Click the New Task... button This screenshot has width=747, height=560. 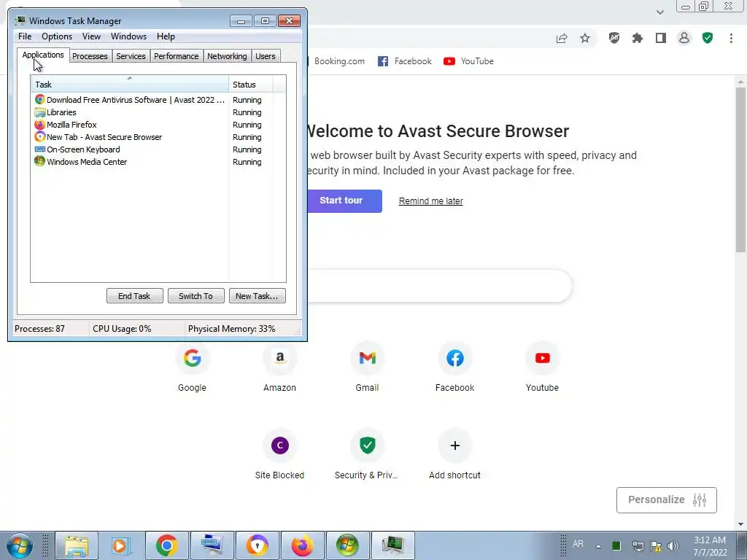(257, 296)
